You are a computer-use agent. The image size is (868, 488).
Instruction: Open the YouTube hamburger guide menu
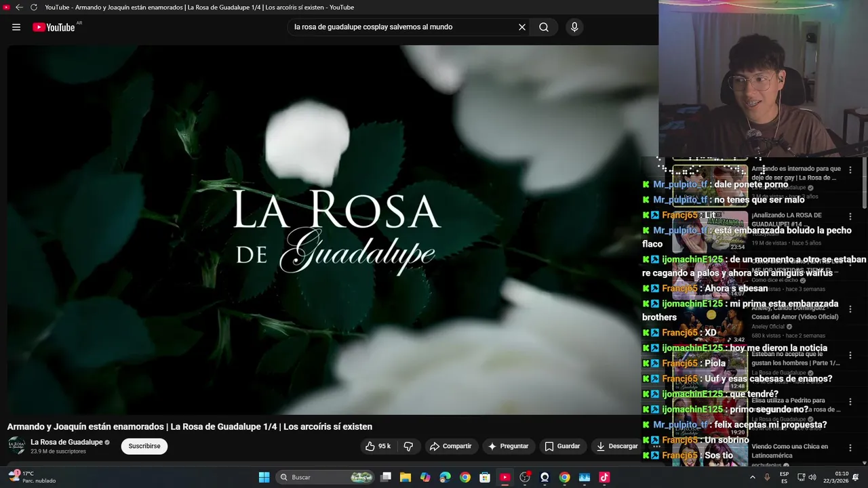tap(16, 27)
